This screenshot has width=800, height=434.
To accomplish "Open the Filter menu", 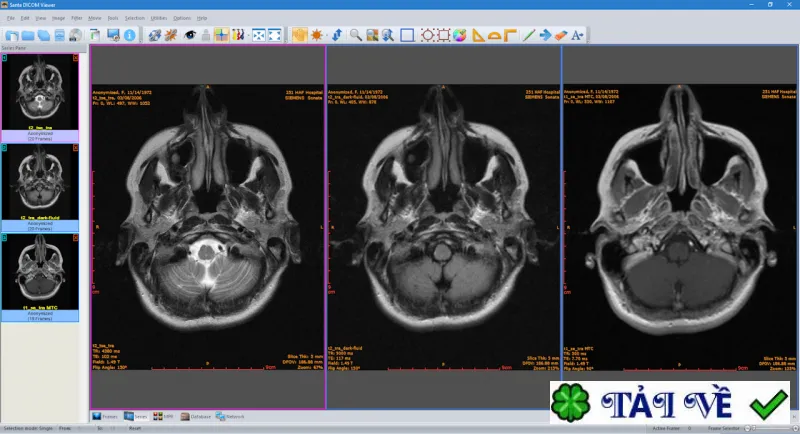I will point(77,18).
